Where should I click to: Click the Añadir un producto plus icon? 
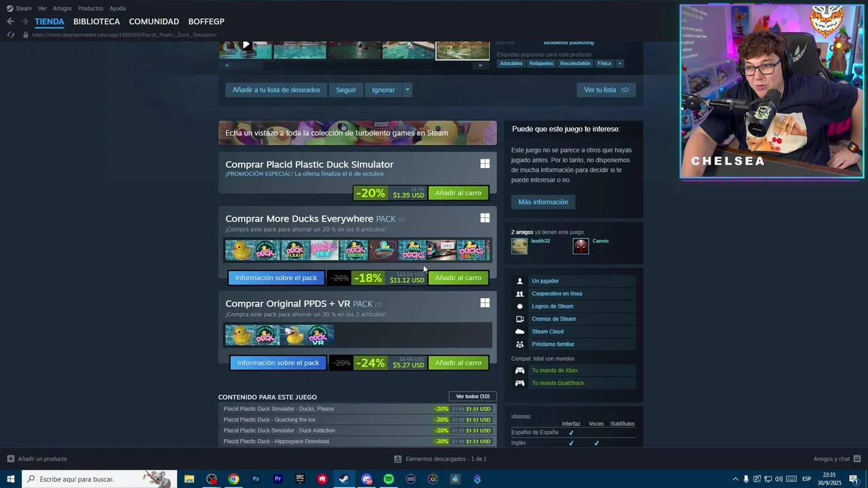[11, 459]
